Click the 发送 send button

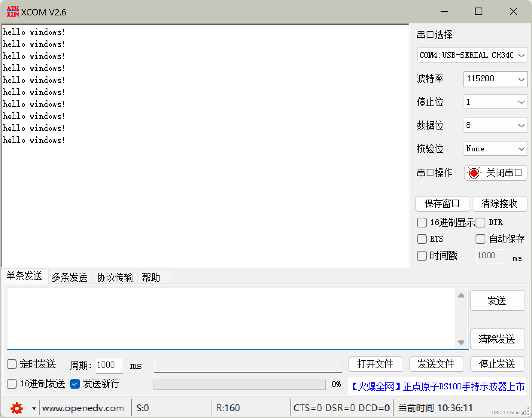[497, 301]
